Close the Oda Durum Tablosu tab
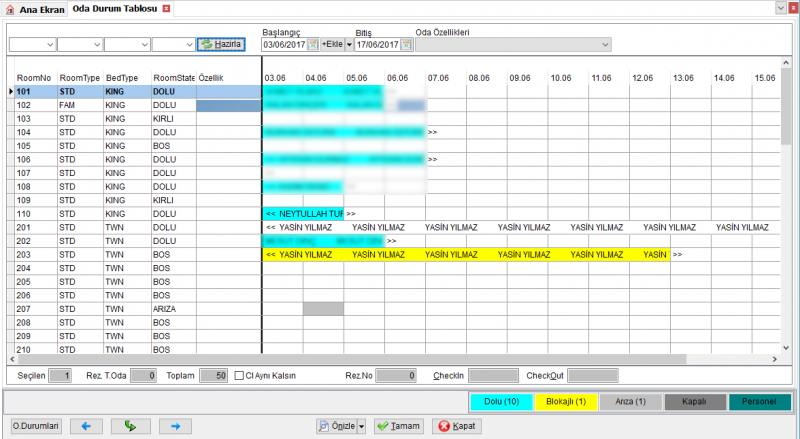 click(166, 9)
